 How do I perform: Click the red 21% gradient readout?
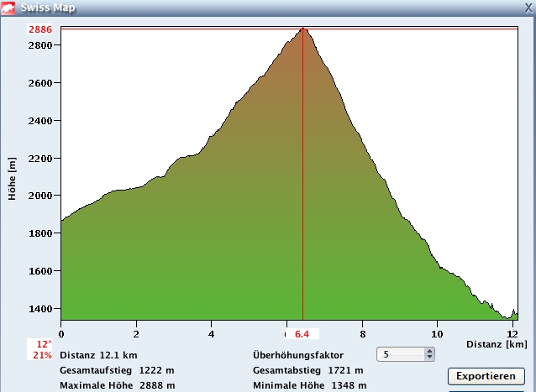[43, 355]
